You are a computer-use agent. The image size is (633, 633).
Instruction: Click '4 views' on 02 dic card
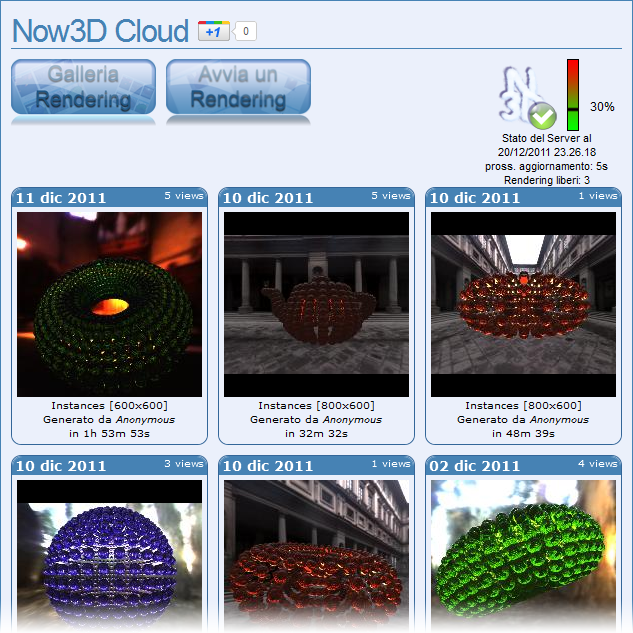click(x=597, y=463)
